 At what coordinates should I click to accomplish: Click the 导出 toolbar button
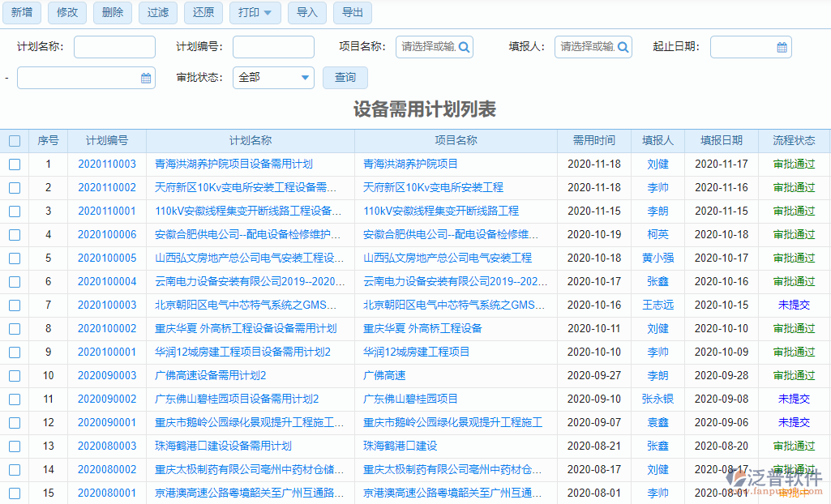pos(352,13)
